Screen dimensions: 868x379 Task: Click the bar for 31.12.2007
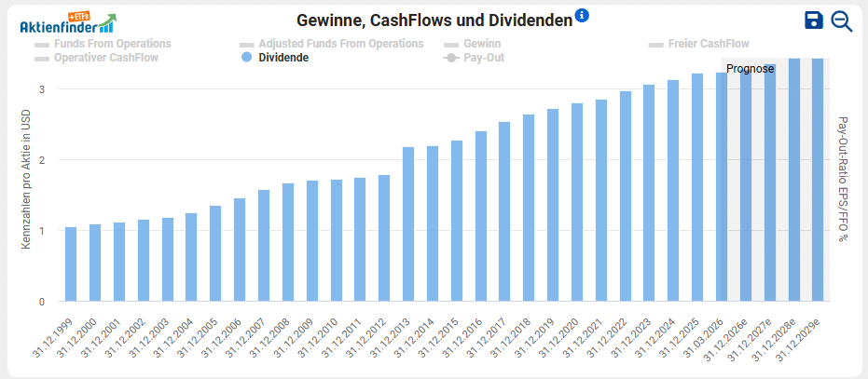pos(264,246)
